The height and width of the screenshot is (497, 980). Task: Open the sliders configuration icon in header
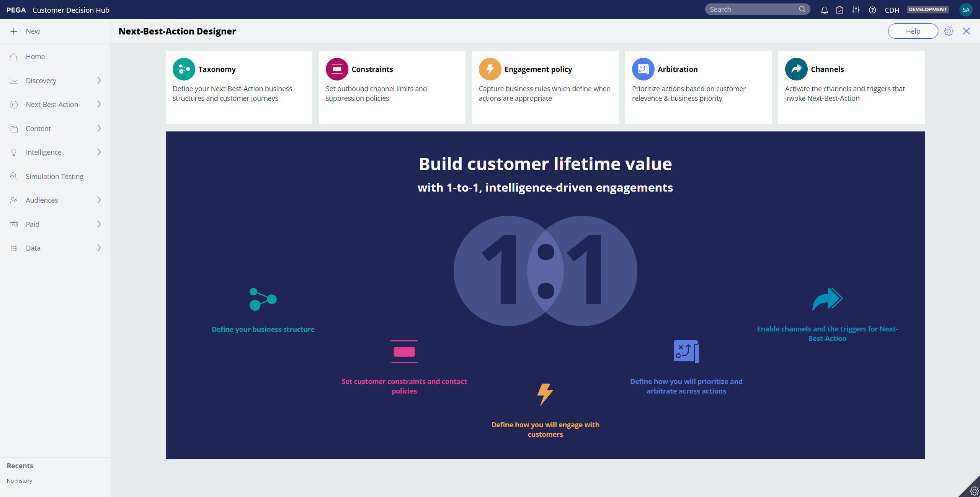coord(856,10)
